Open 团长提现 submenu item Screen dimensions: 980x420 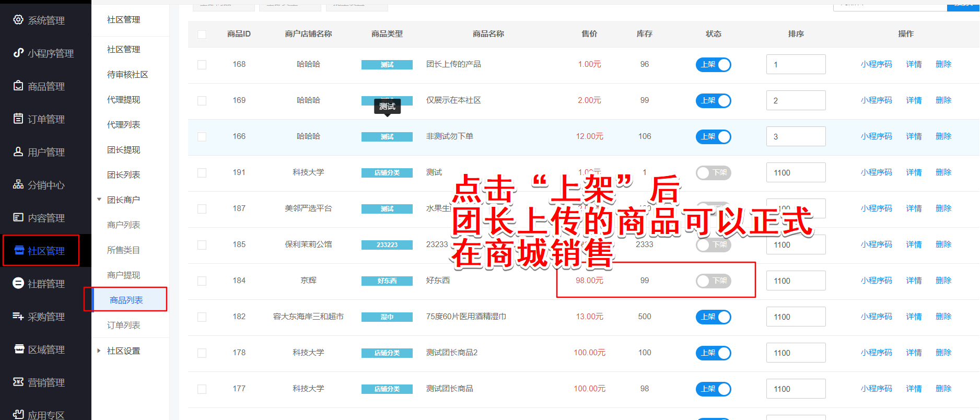[x=124, y=149]
